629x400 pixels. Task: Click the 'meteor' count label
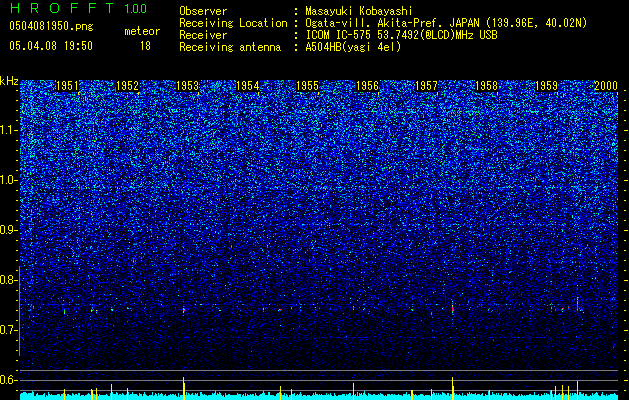point(142,31)
